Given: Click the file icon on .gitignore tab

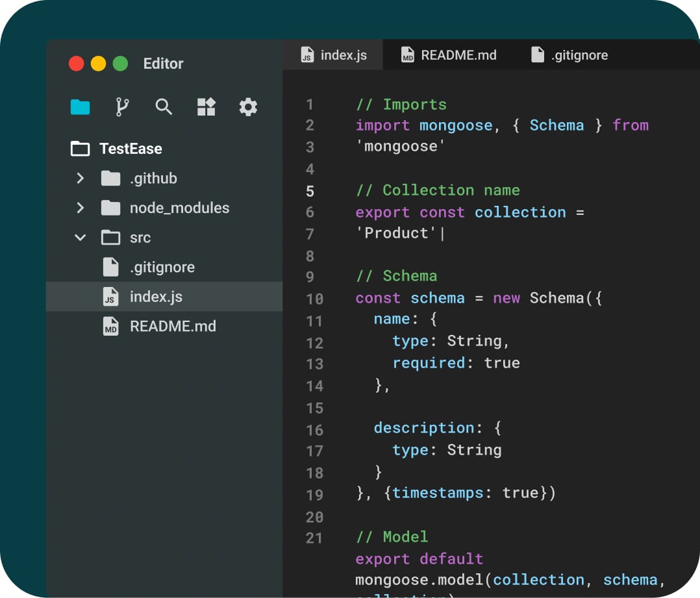Looking at the screenshot, I should point(538,55).
